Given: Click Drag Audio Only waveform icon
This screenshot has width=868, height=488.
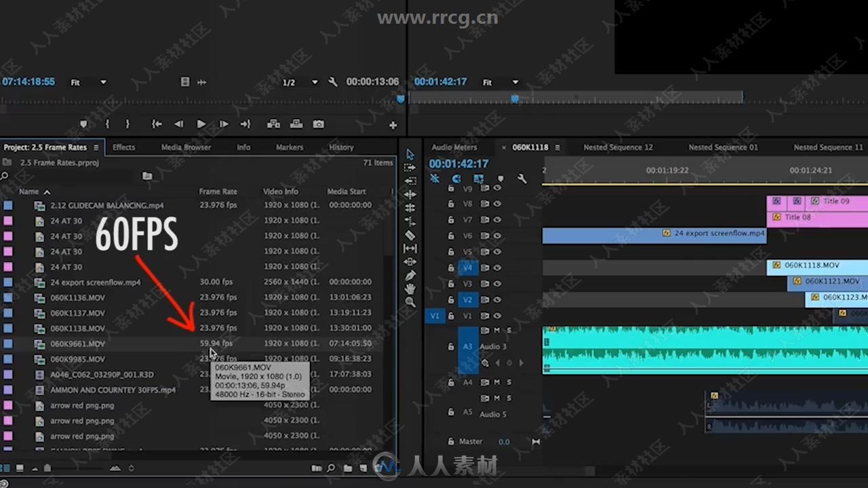Looking at the screenshot, I should 201,82.
